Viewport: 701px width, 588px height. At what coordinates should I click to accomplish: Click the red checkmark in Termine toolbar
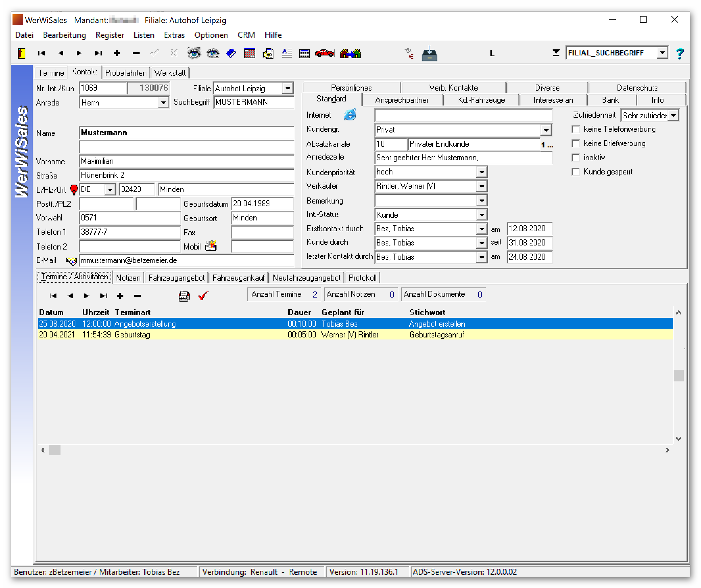[203, 296]
